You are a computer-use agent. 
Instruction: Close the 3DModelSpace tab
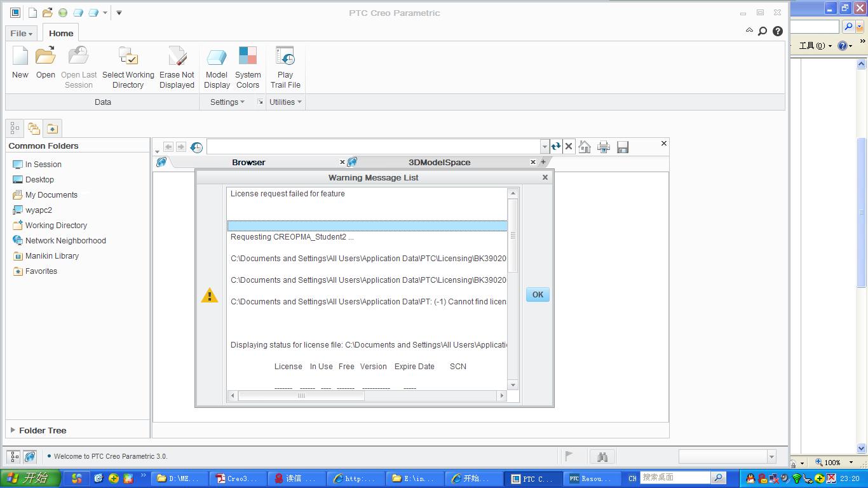click(533, 162)
